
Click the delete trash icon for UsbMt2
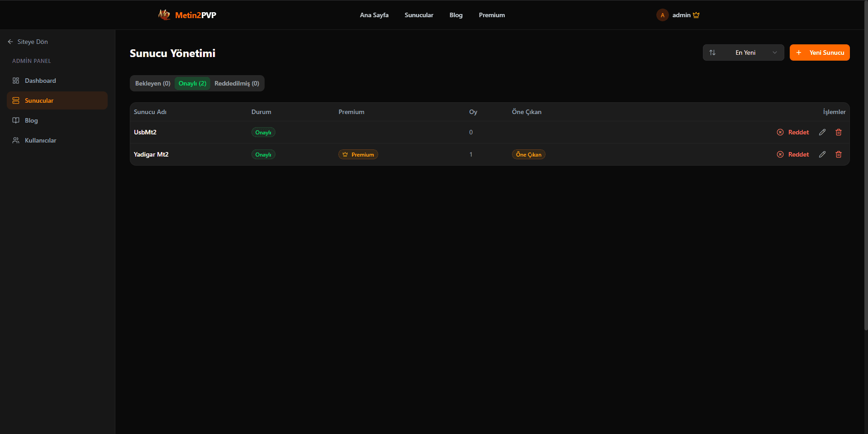coord(839,132)
